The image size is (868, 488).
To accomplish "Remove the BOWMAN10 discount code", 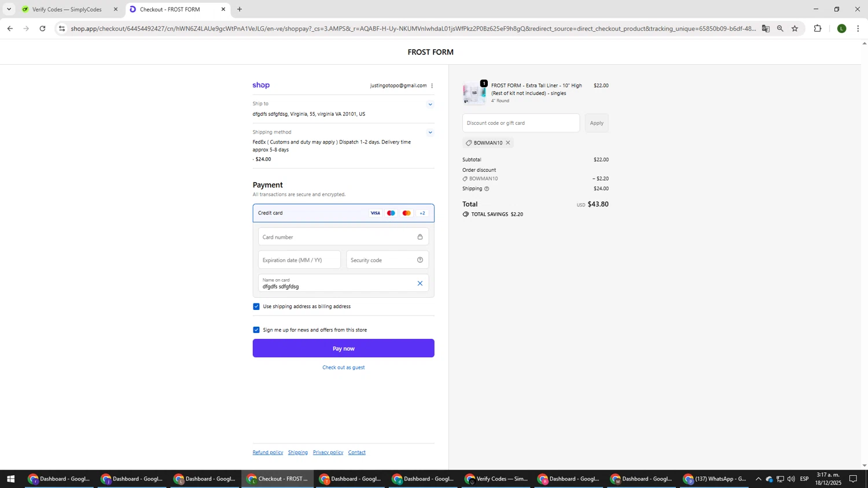I will [508, 143].
